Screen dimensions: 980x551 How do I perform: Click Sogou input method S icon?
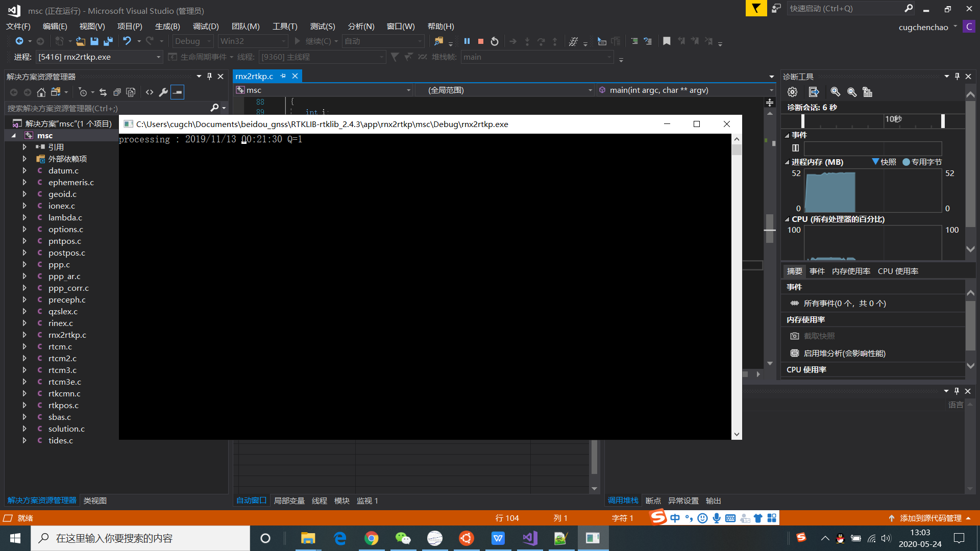[658, 517]
